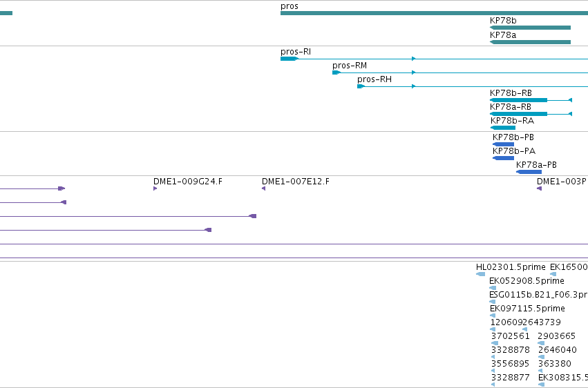
Task: Click the thick exon block under pros-RI
Action: tap(289, 59)
